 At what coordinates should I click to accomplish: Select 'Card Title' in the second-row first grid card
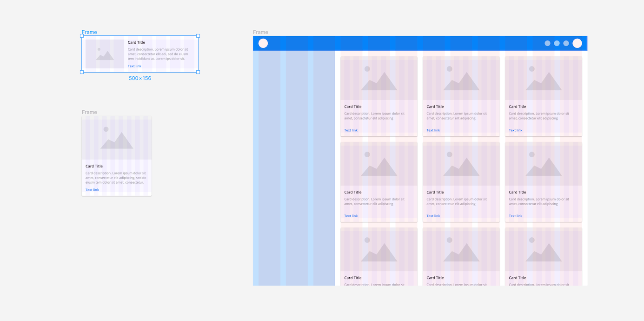coord(353,192)
